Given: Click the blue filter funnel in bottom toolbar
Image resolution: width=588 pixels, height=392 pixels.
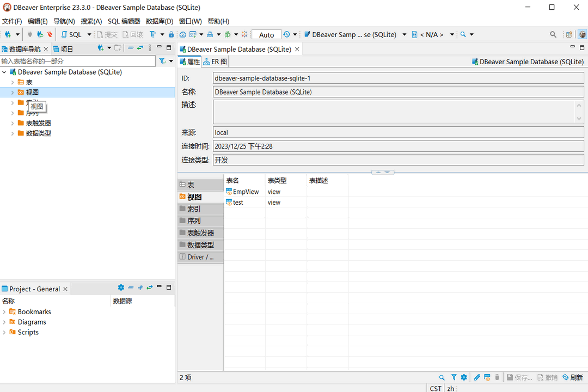Looking at the screenshot, I should [x=454, y=377].
